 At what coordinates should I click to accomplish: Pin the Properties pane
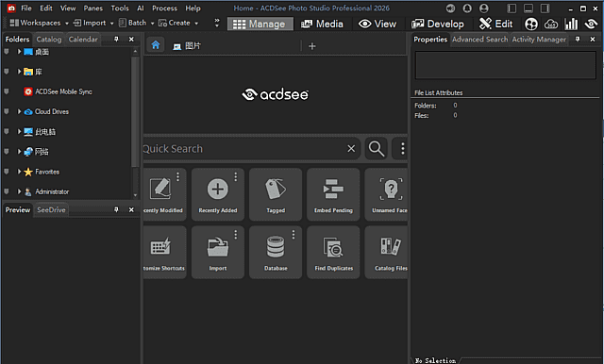(x=577, y=39)
